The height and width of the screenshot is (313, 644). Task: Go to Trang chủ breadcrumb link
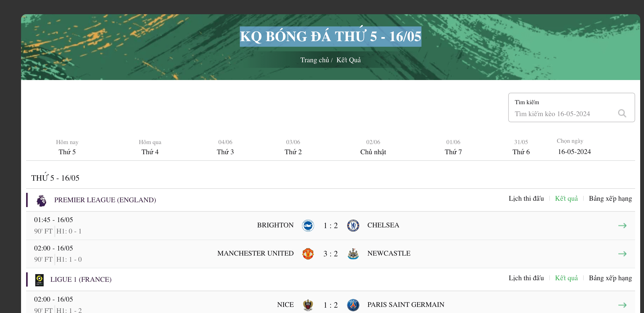(x=314, y=60)
